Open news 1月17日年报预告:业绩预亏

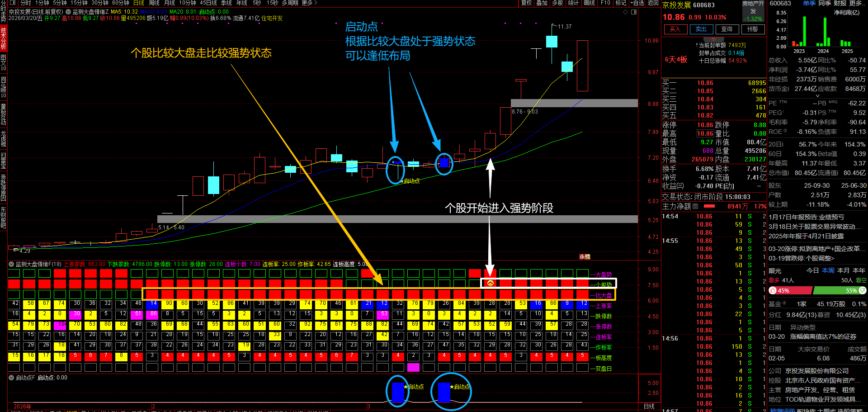click(x=806, y=217)
